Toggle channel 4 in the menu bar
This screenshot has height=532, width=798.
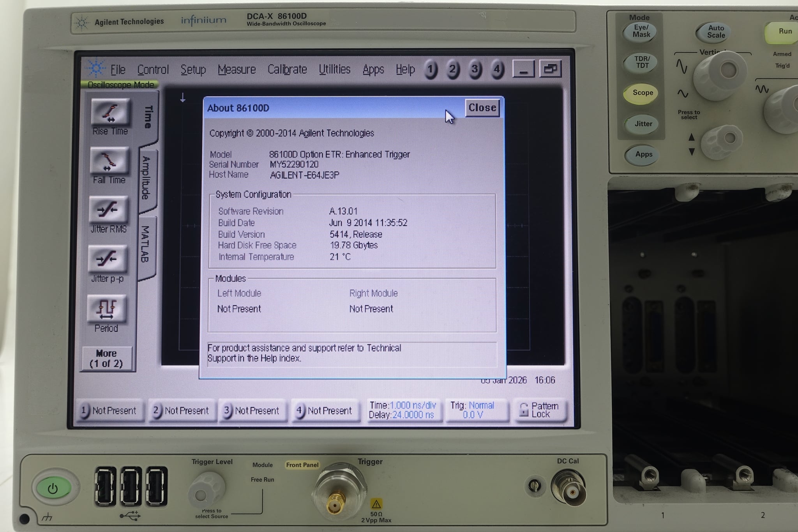tap(498, 69)
